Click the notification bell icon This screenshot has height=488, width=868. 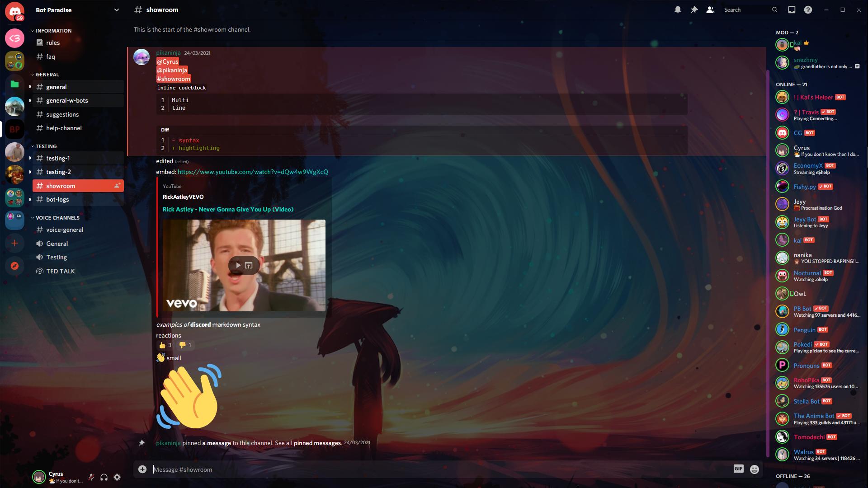[x=678, y=9]
